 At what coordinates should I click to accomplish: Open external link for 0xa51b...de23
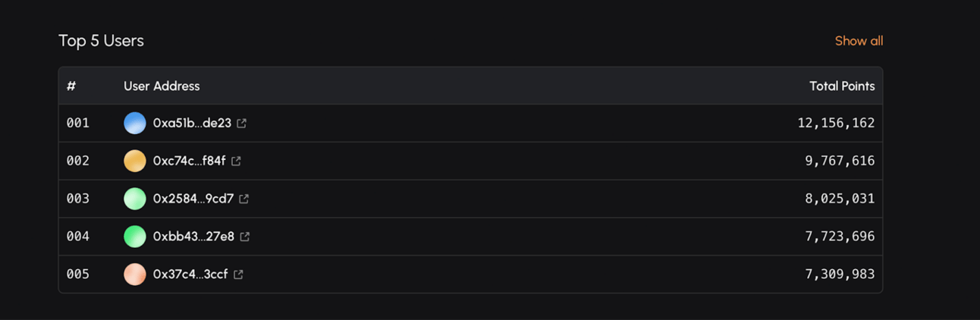coord(241,123)
